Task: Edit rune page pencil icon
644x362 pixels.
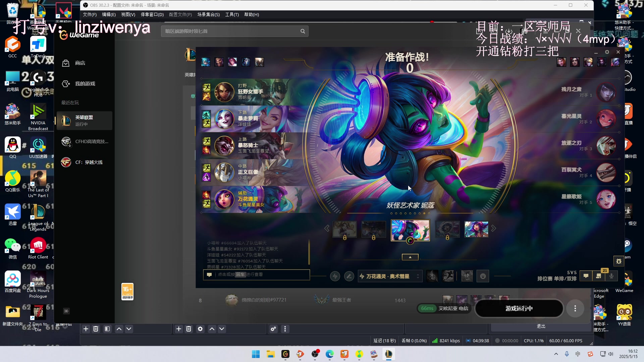Action: 349,276
